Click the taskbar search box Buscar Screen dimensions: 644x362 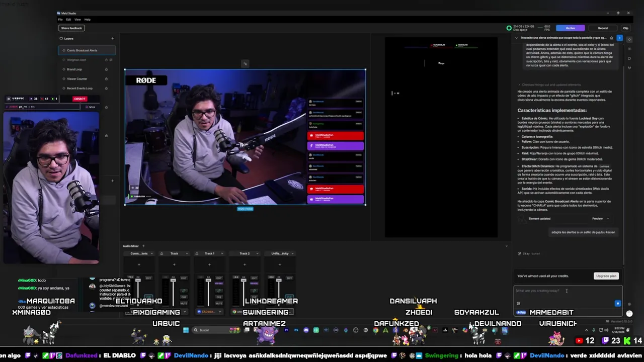pyautogui.click(x=216, y=330)
